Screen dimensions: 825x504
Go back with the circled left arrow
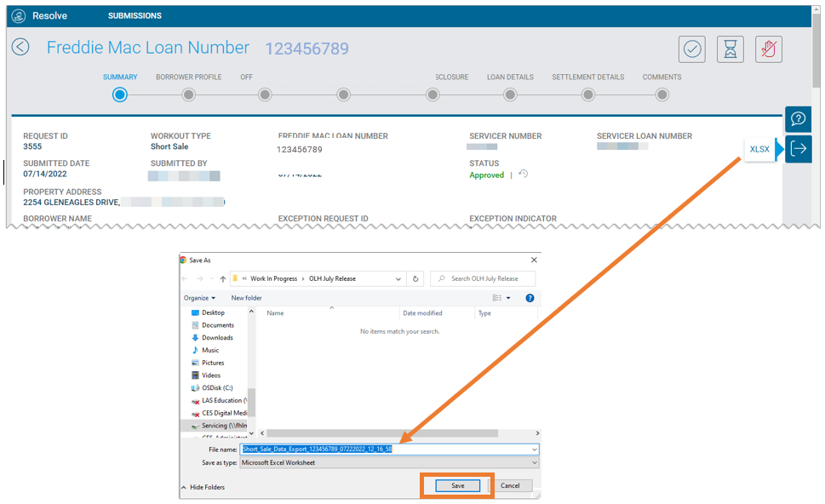pos(20,47)
